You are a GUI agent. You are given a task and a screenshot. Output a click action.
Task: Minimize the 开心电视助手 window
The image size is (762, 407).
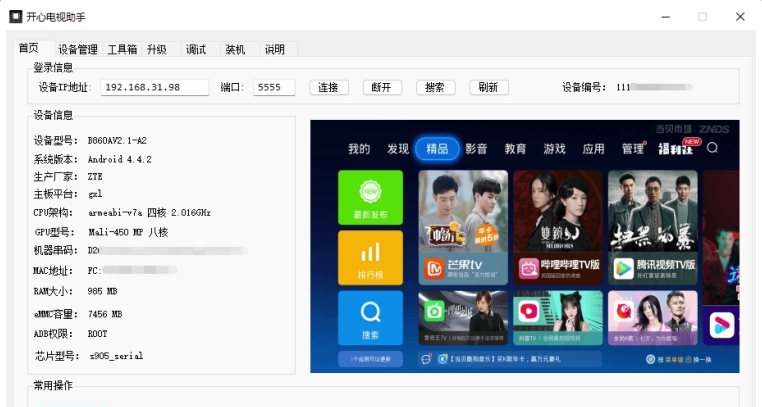(x=666, y=17)
